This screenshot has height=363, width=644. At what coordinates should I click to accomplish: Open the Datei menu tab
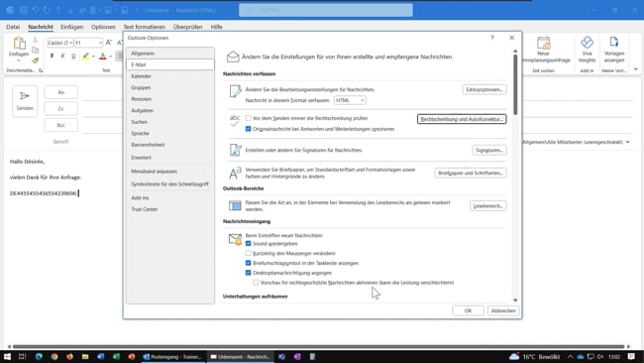[x=13, y=27]
